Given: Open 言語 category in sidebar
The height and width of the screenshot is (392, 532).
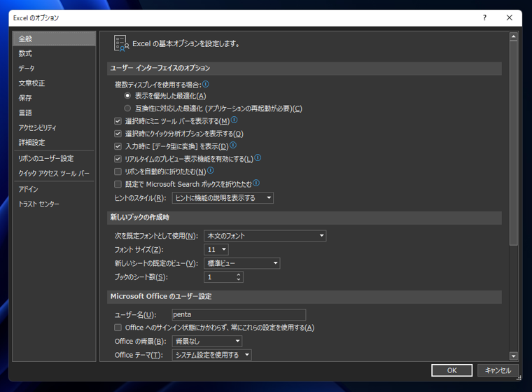Looking at the screenshot, I should click(54, 113).
